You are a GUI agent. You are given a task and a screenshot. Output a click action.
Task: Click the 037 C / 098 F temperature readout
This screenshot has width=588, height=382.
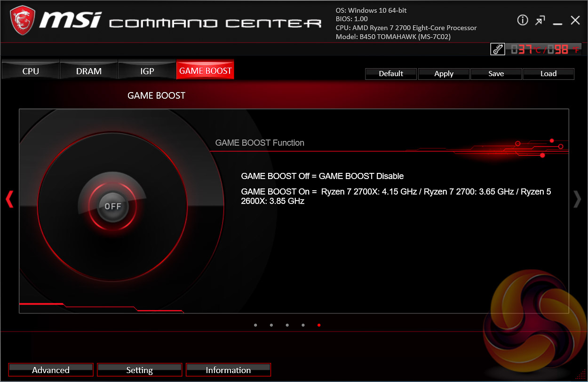(x=544, y=49)
